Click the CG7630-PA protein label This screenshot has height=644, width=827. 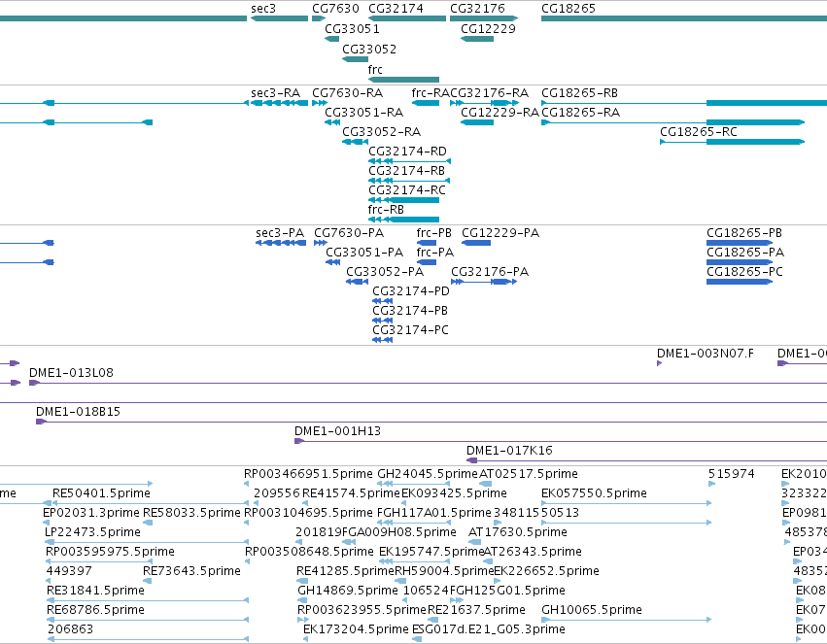[349, 233]
